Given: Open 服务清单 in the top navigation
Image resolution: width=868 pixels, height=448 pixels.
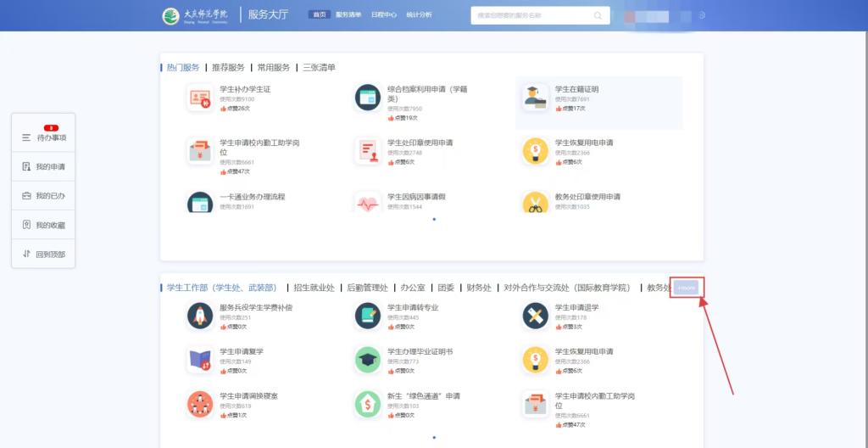Looking at the screenshot, I should (348, 15).
